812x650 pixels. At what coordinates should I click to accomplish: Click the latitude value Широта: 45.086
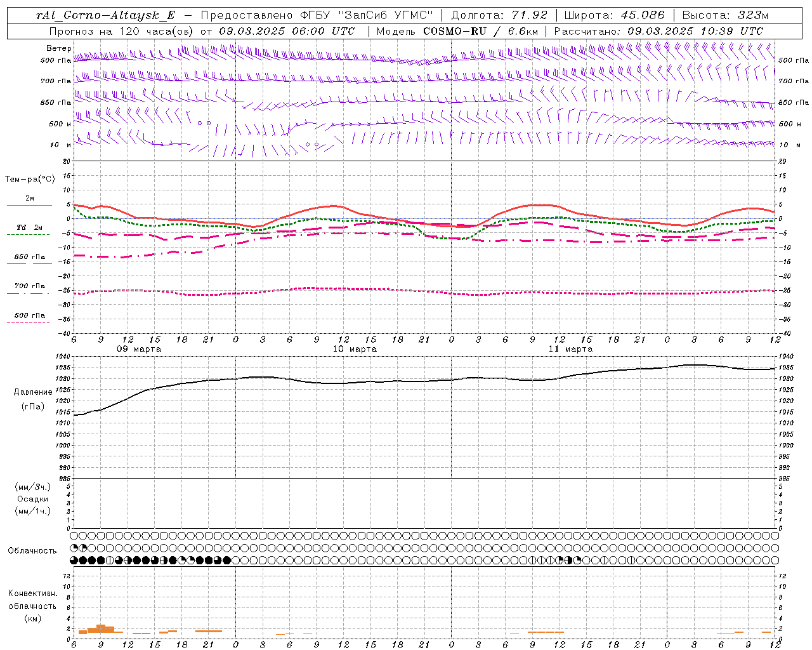[615, 15]
